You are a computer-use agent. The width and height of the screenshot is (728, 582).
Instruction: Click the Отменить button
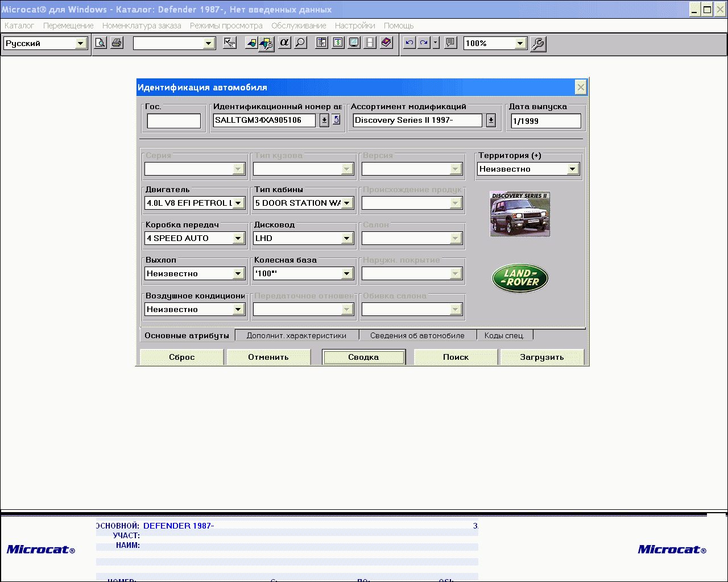(268, 357)
